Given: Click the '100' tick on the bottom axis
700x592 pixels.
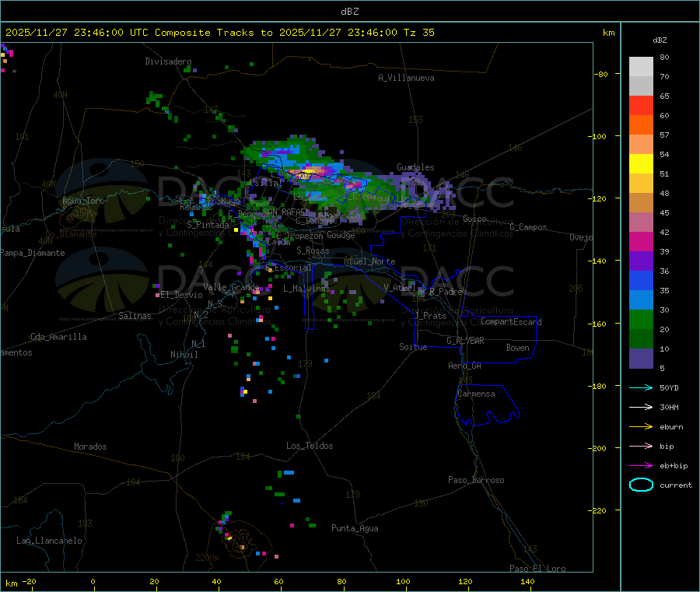Looking at the screenshot, I should pos(403,581).
